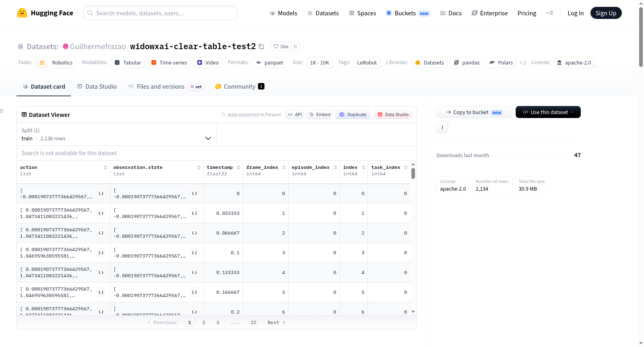Expand action cell JSON in timestamp 0 row

tap(101, 193)
